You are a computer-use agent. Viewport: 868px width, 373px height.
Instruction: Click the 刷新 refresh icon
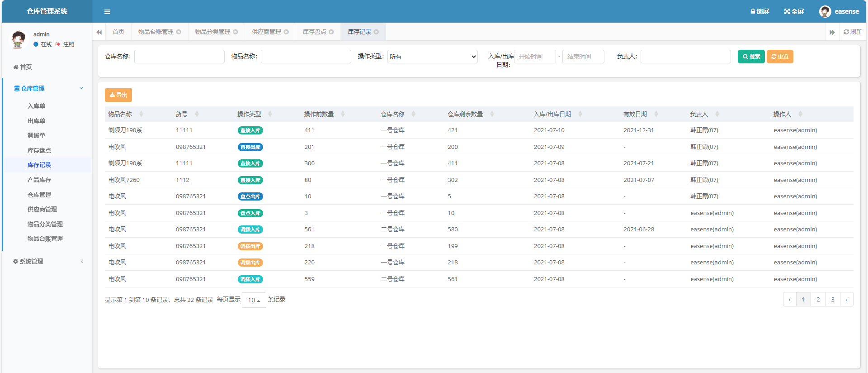coord(846,32)
